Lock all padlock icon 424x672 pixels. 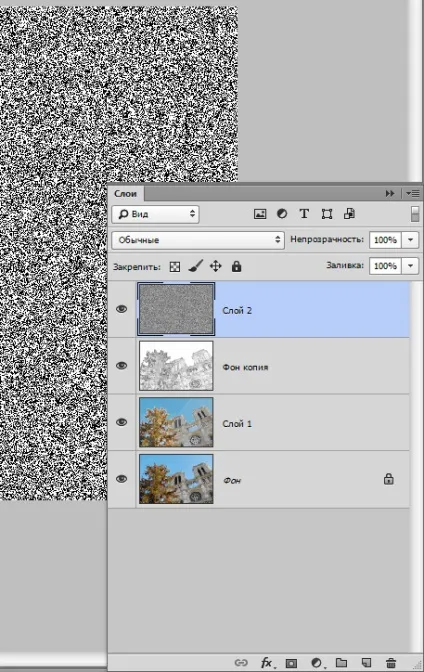coord(236,266)
